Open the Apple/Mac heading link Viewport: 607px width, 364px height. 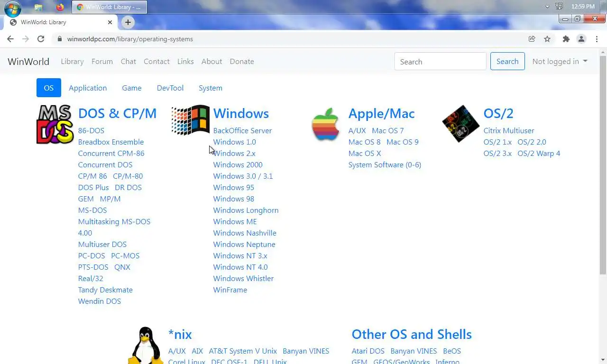click(x=381, y=113)
